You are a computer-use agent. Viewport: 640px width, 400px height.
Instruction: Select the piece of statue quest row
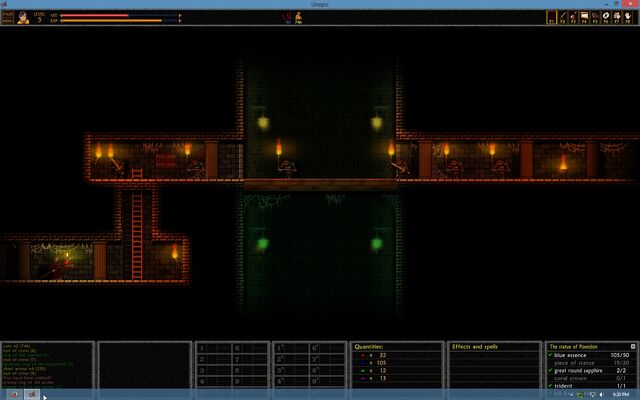pos(592,363)
